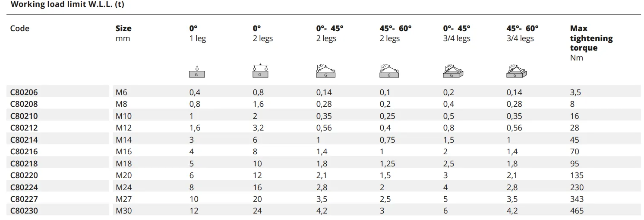Select product code C80214
The height and width of the screenshot is (220, 644).
[x=24, y=140]
